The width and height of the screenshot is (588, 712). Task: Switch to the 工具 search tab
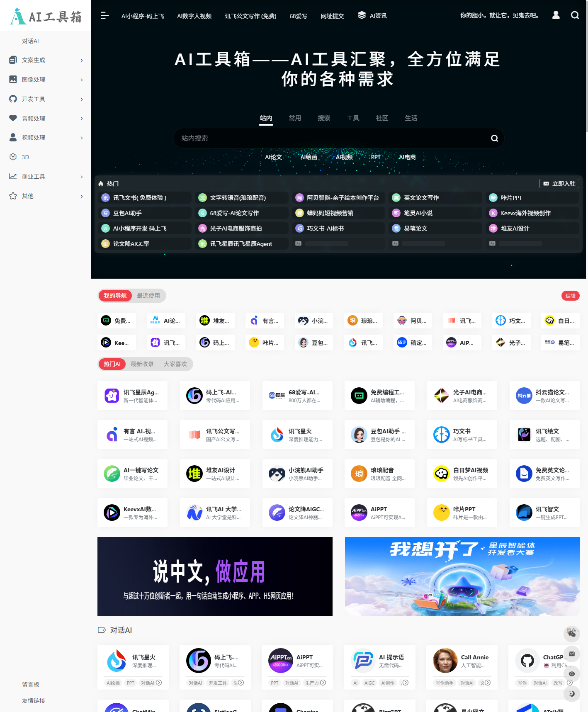click(x=353, y=118)
